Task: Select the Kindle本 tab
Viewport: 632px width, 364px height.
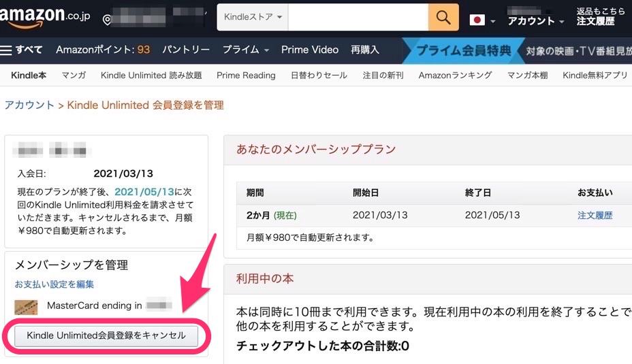Action: [x=29, y=76]
